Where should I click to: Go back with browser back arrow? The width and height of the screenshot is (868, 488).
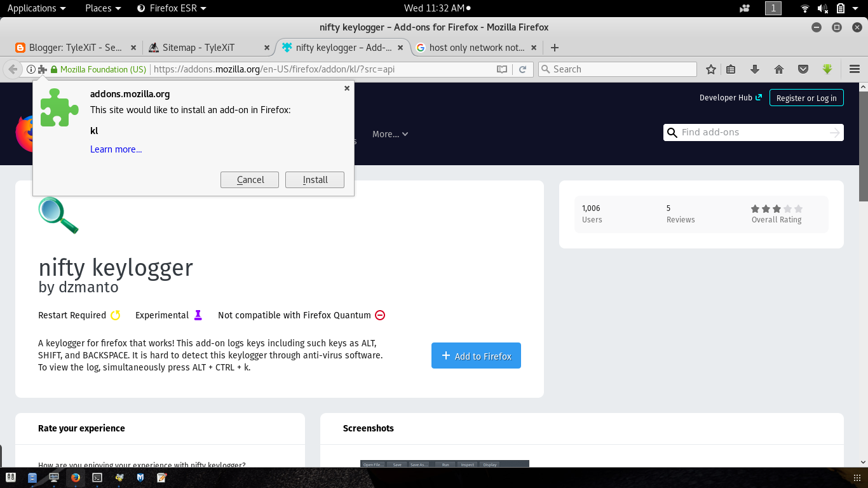point(13,69)
